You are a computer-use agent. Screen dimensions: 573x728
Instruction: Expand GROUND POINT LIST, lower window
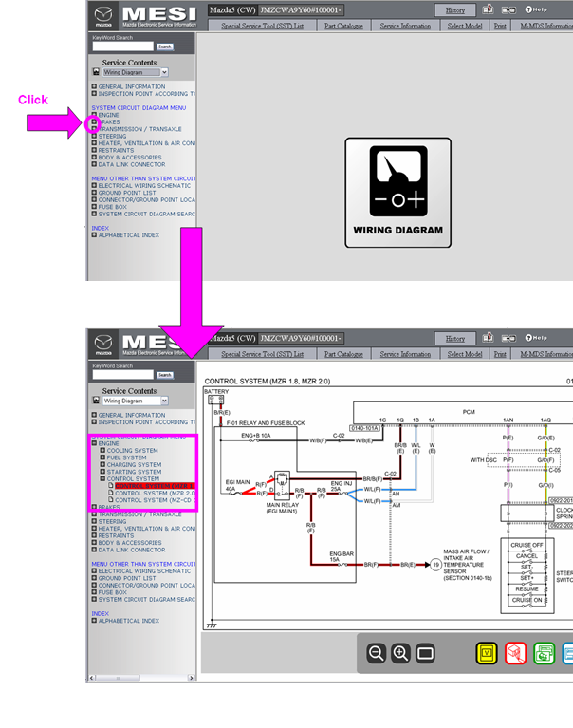click(94, 578)
